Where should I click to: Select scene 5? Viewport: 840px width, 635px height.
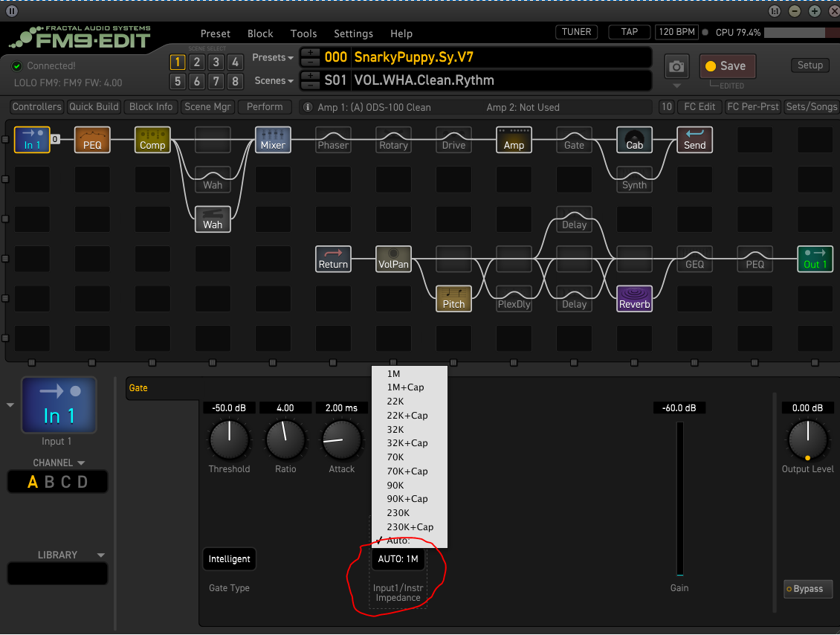point(178,82)
